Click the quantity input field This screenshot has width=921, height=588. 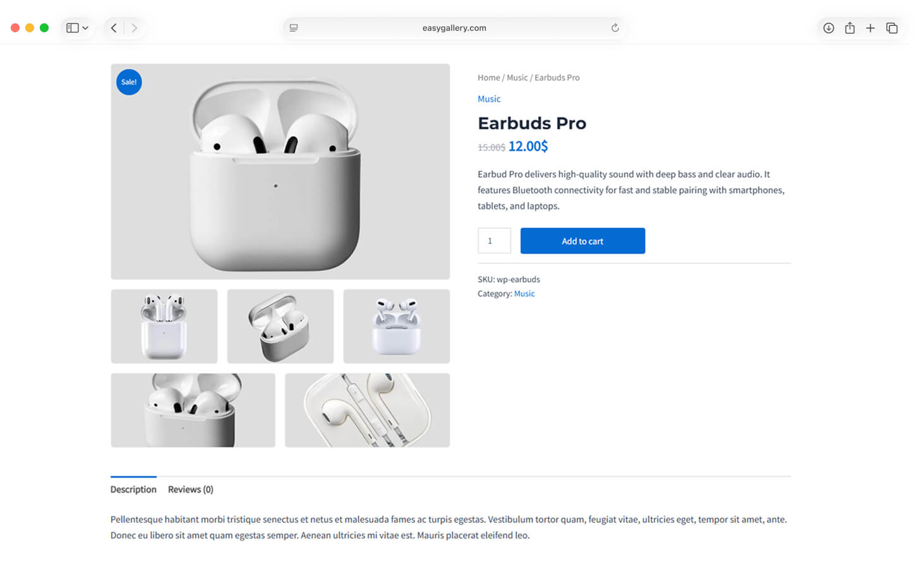tap(494, 241)
